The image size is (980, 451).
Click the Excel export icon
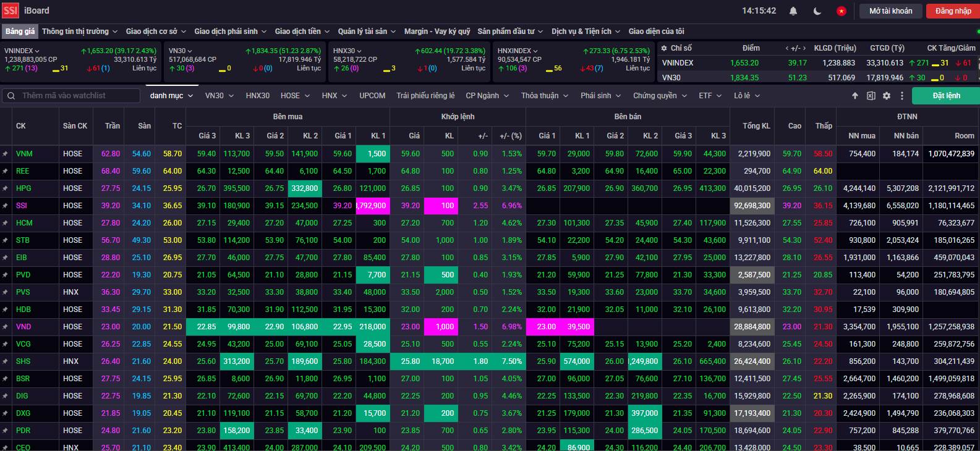pyautogui.click(x=871, y=96)
